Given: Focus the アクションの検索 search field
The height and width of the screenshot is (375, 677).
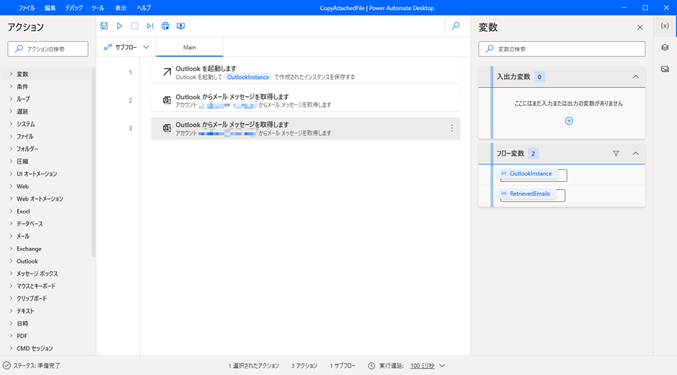Looking at the screenshot, I should (48, 49).
